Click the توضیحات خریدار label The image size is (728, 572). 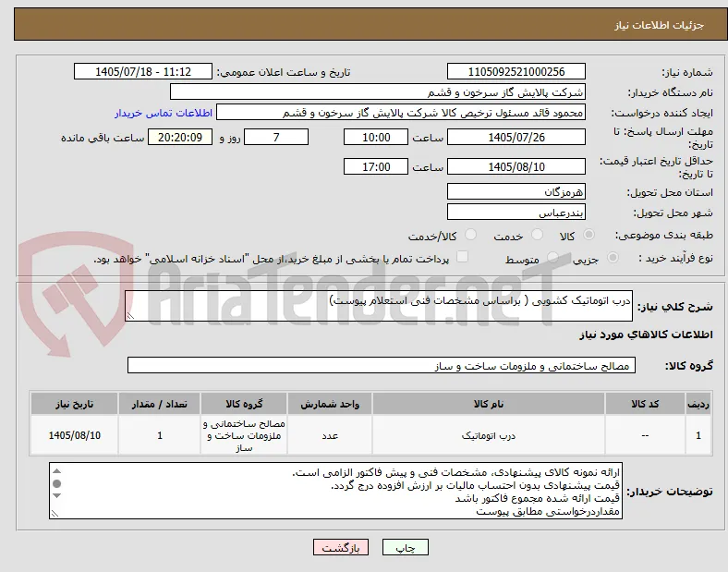click(x=670, y=492)
